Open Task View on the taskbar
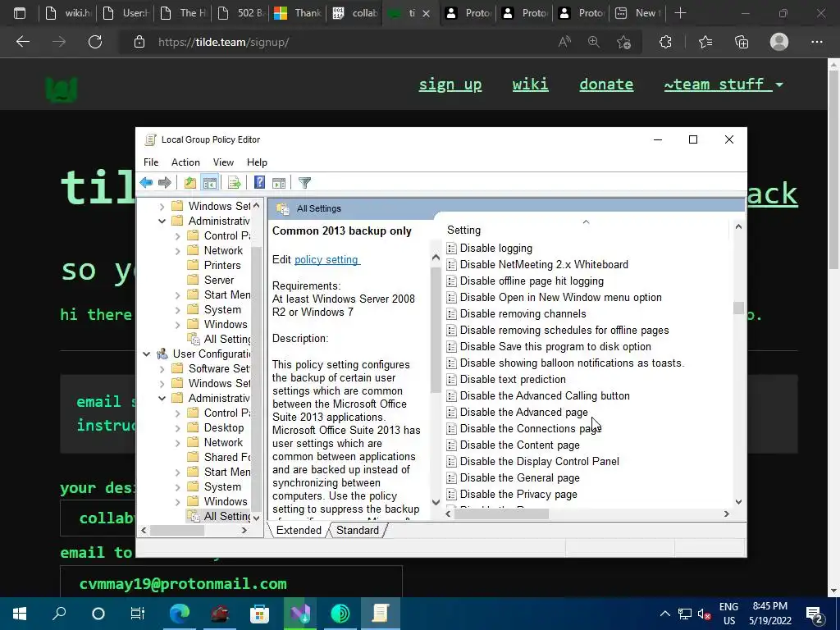The image size is (840, 630). pyautogui.click(x=138, y=614)
